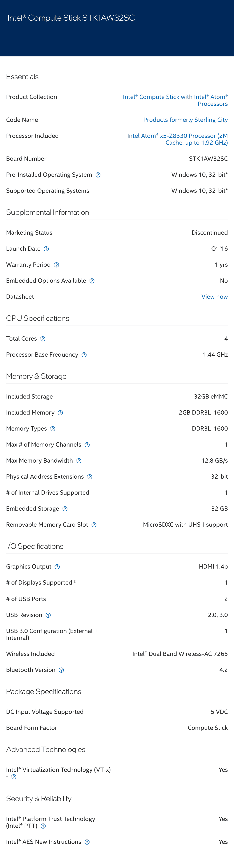Follow Products formerly Sterling City link
The image size is (234, 868).
click(x=185, y=120)
